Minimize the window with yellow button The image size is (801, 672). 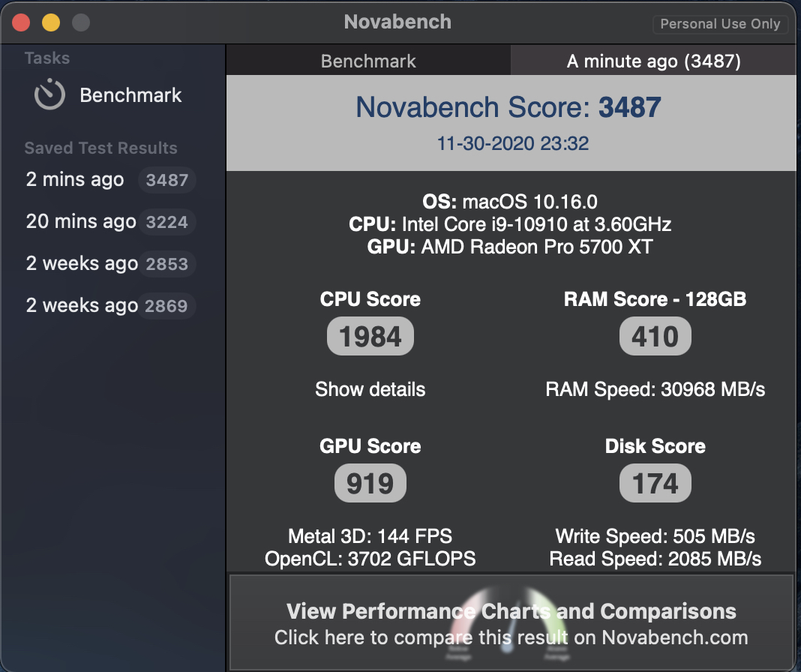click(51, 22)
